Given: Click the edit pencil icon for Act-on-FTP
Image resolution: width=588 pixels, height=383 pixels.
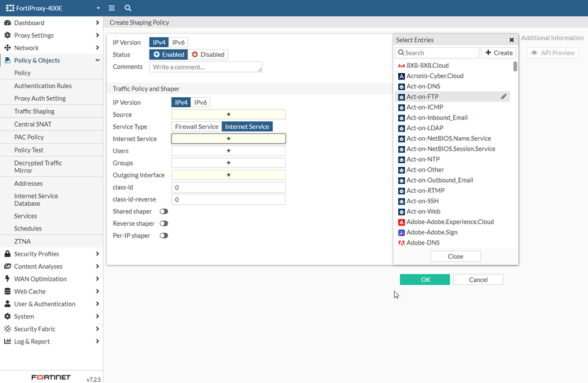Looking at the screenshot, I should coord(503,97).
